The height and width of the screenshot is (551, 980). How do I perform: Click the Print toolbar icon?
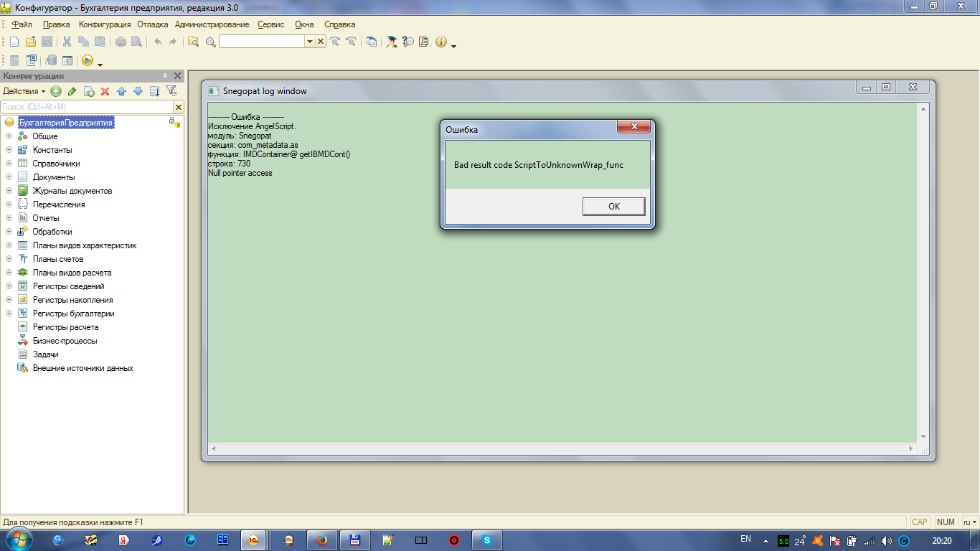121,42
